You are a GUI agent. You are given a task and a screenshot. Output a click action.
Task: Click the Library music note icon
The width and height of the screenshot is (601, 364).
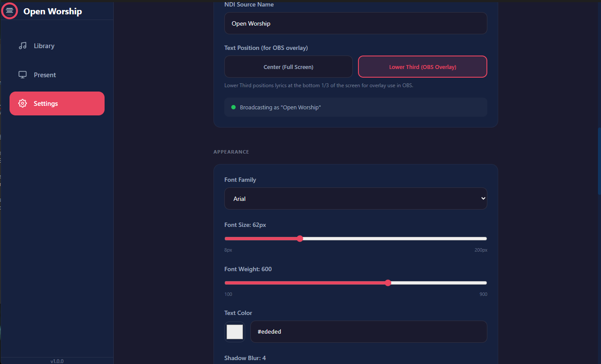click(x=23, y=46)
